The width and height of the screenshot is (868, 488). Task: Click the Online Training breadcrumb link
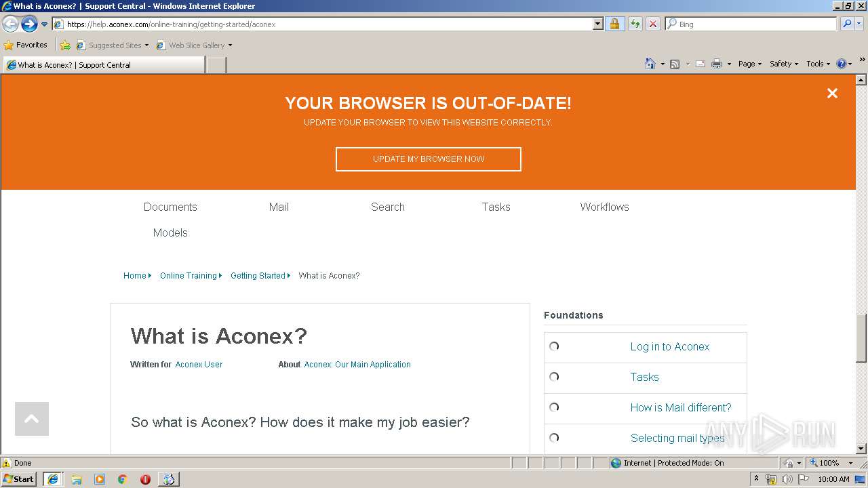(x=189, y=276)
